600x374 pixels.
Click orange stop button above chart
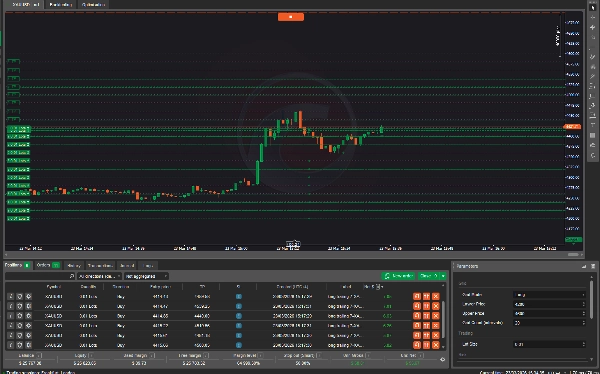tap(291, 17)
